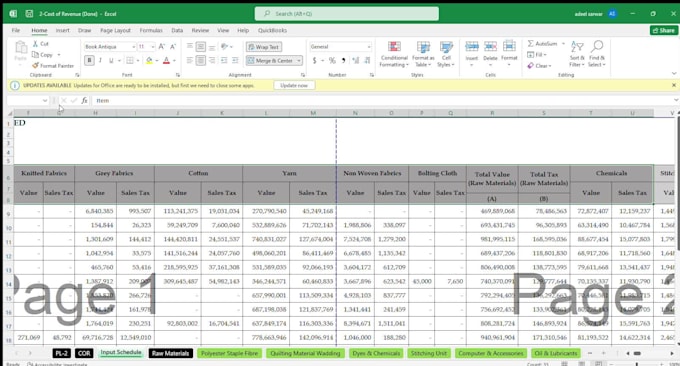Open the QuickBooks ribbon tab
The width and height of the screenshot is (680, 366).
tap(272, 30)
